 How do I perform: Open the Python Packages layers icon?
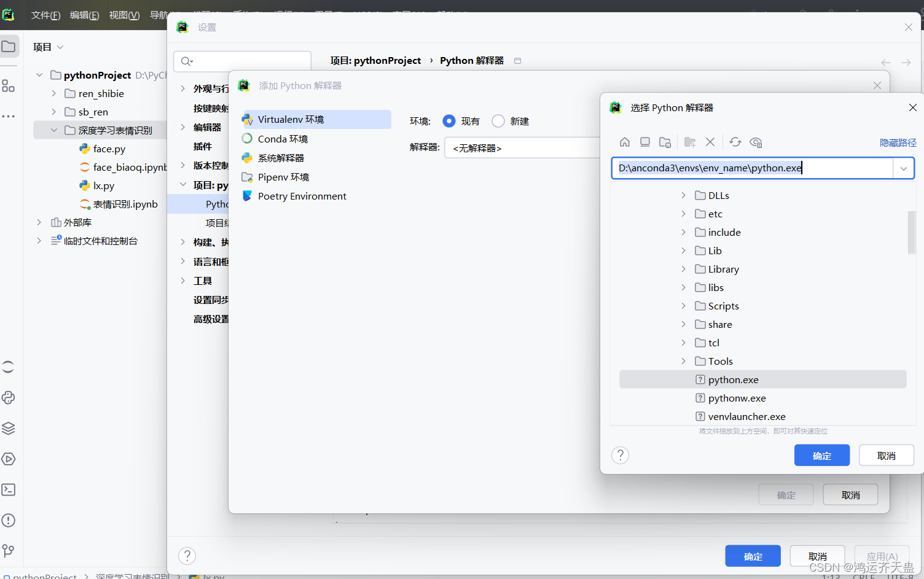coord(9,428)
